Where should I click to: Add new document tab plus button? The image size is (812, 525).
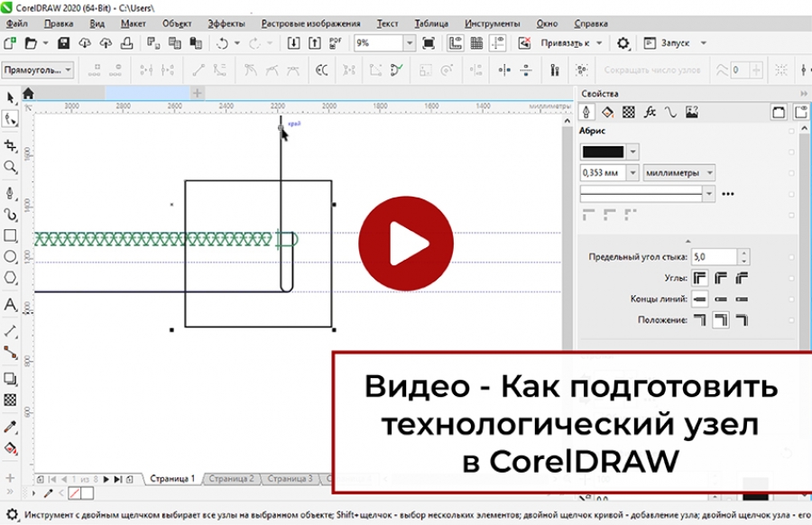pos(198,93)
